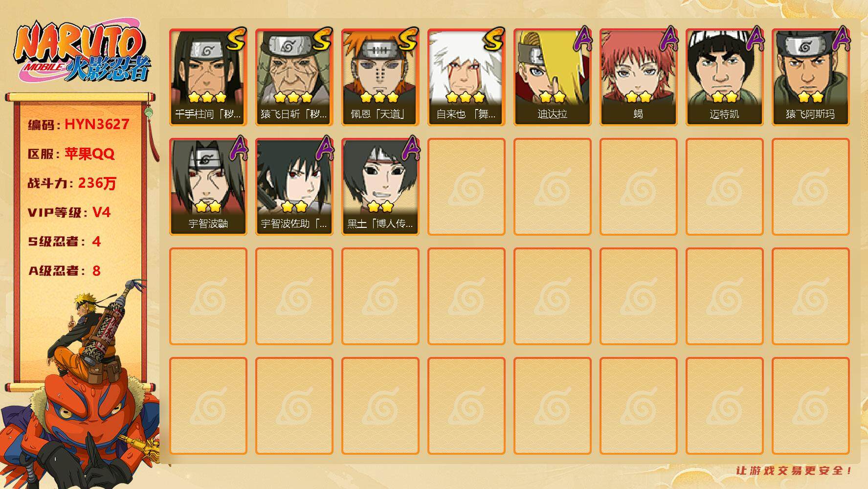The height and width of the screenshot is (489, 868).
Task: Select the 迈特凯 ninja card
Action: pyautogui.click(x=725, y=77)
